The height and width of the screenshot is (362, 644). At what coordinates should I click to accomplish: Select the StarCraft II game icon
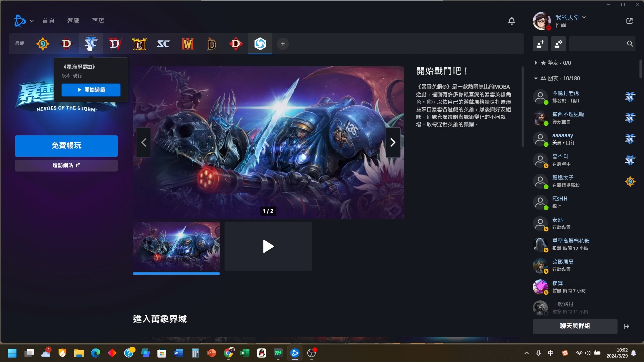point(91,44)
